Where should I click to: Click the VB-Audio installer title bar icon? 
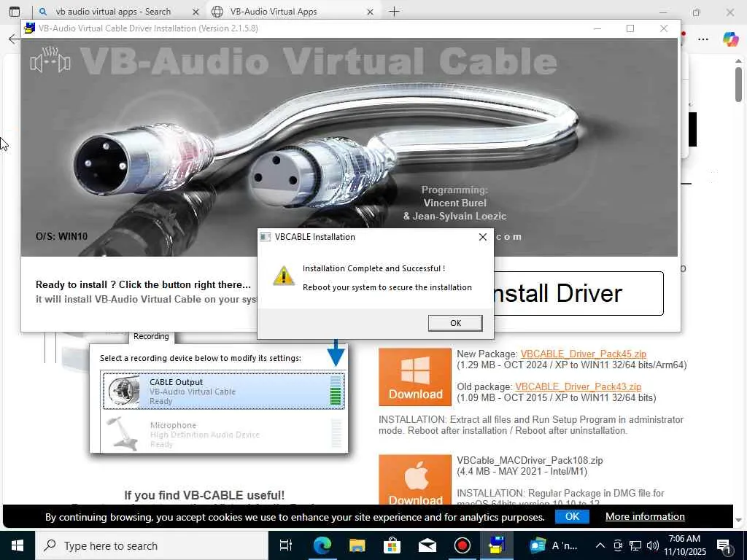[x=29, y=28]
